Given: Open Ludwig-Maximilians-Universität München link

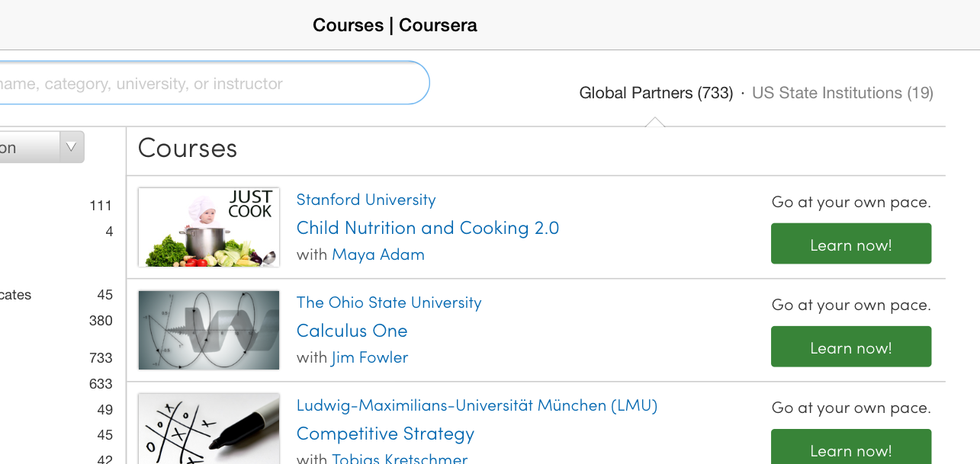Looking at the screenshot, I should [x=477, y=405].
